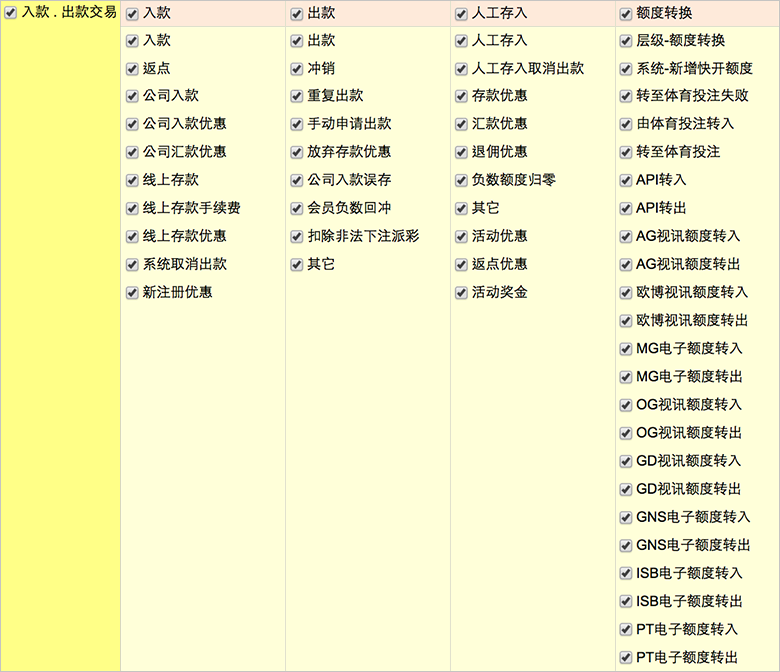Toggle MG电子额度转入 checkbox
Screen dimensions: 780x672
[x=626, y=348]
